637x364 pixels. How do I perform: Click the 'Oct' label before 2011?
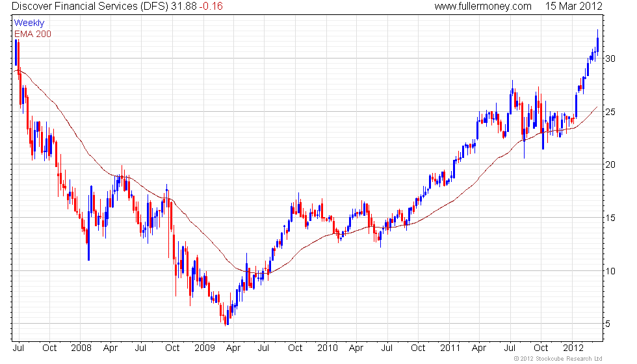point(418,348)
